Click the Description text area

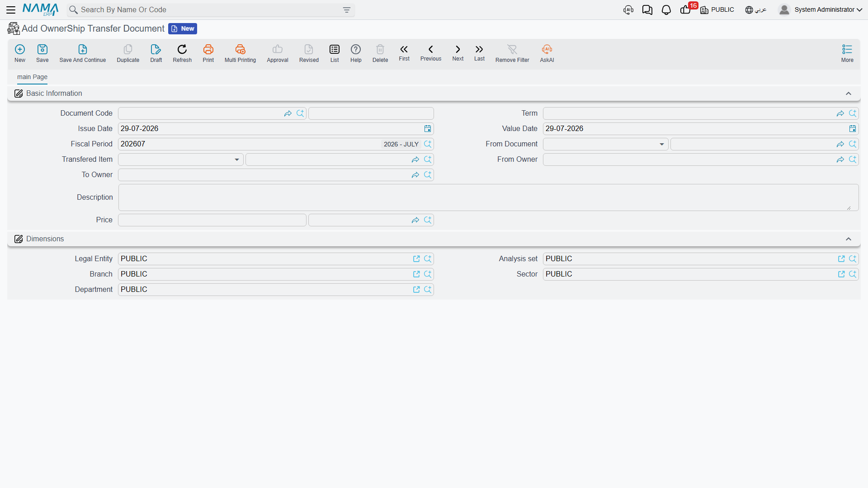[x=488, y=197]
